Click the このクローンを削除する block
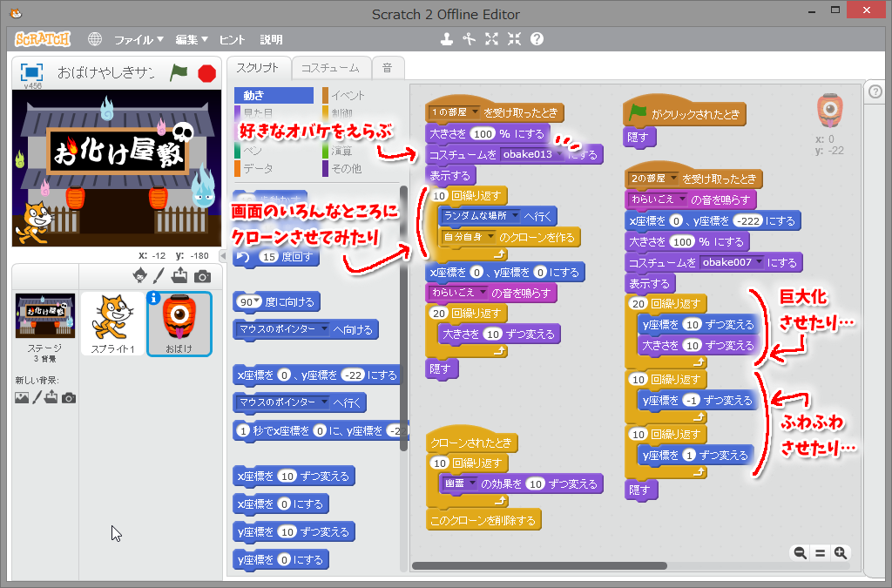892x588 pixels. pos(483,520)
